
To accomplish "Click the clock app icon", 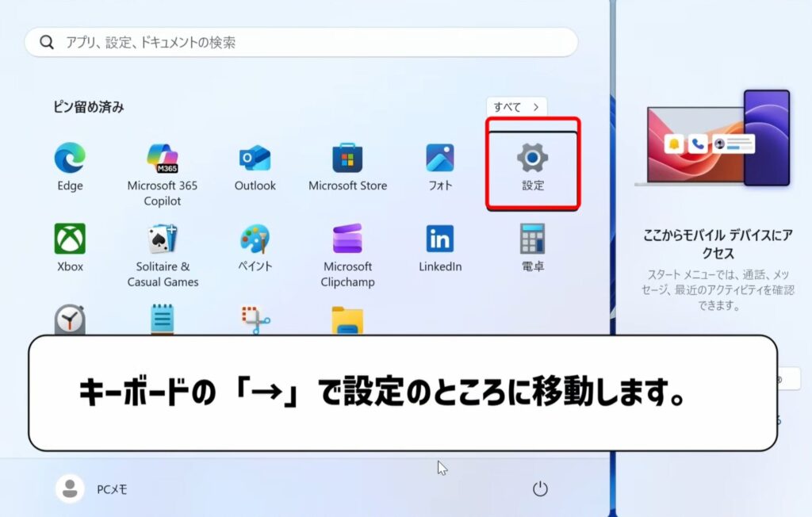I will click(70, 320).
